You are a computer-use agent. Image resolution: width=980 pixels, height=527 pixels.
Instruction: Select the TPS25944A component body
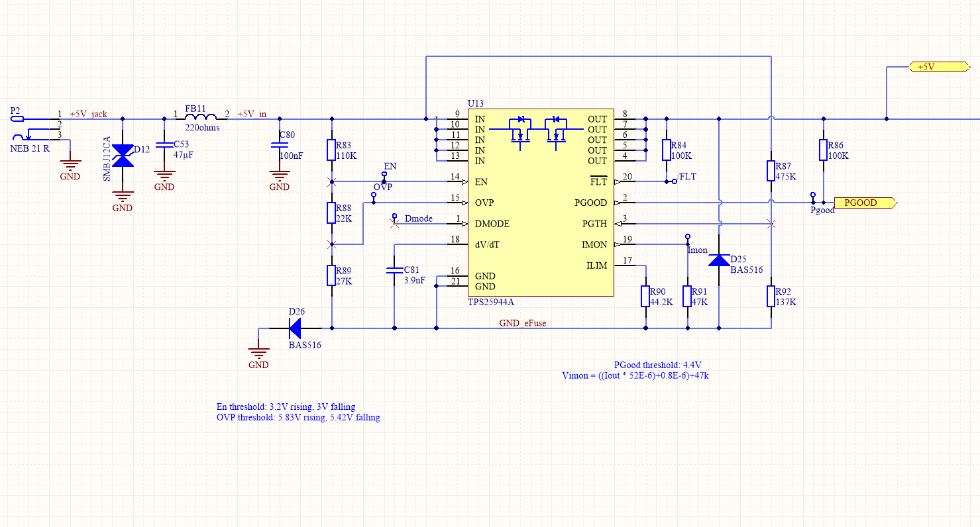tap(541, 203)
